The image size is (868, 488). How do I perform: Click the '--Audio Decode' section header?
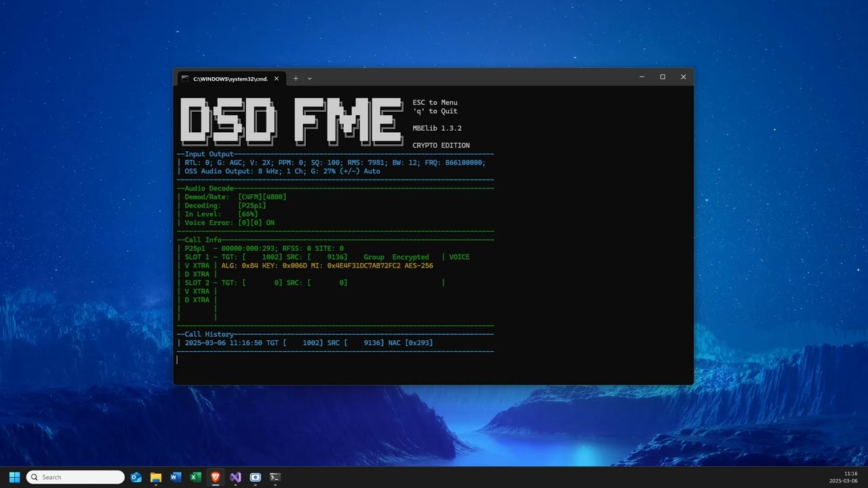coord(205,188)
